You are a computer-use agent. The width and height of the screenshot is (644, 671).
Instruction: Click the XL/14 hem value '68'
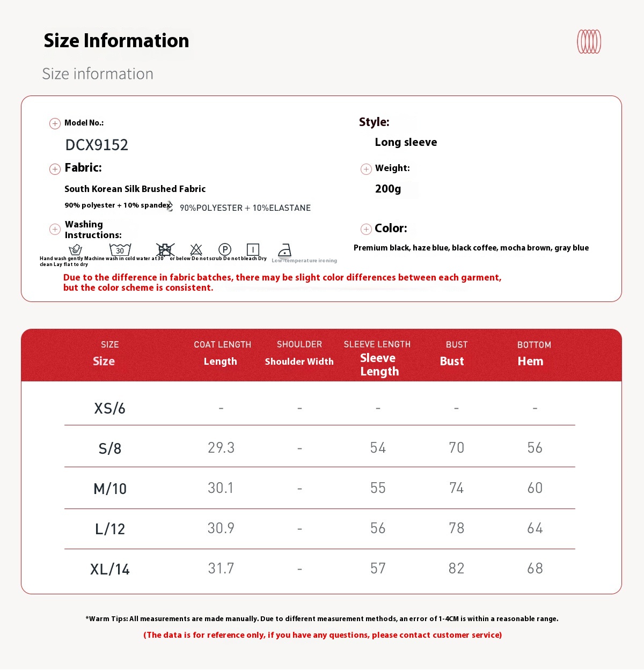point(535,569)
